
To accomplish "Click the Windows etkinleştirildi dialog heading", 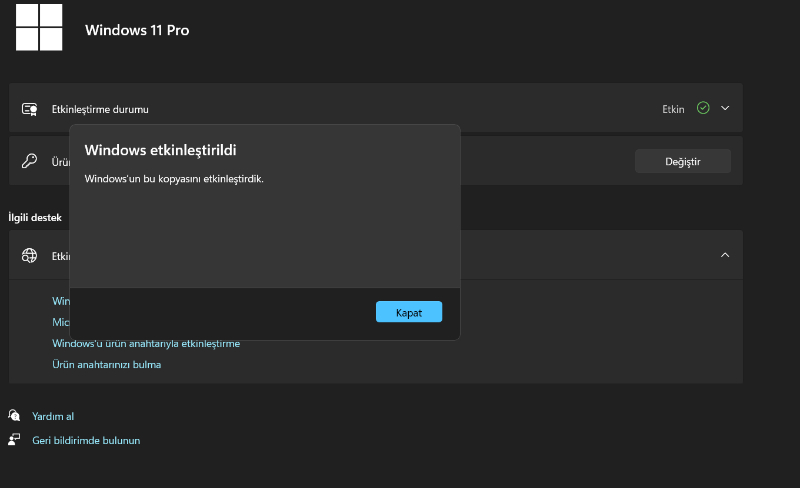I will [x=161, y=150].
